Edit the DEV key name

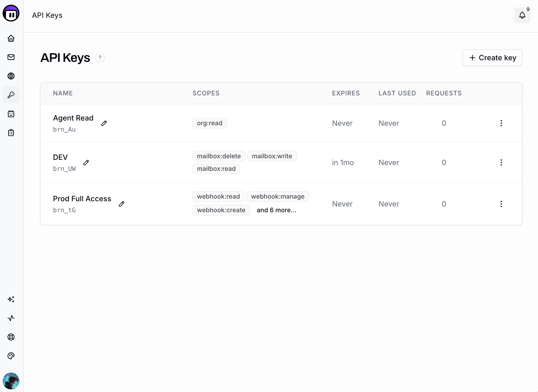pos(86,162)
